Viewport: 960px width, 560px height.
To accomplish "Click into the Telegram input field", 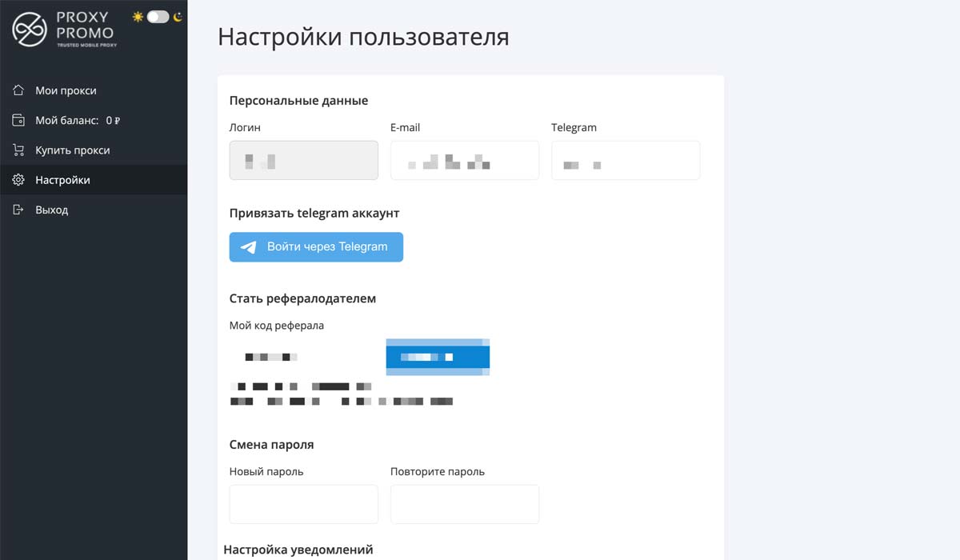I will (x=625, y=160).
